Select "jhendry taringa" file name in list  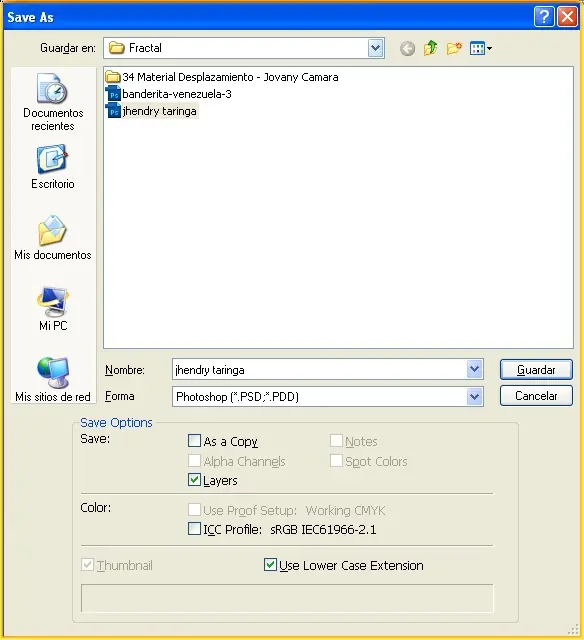tap(160, 111)
